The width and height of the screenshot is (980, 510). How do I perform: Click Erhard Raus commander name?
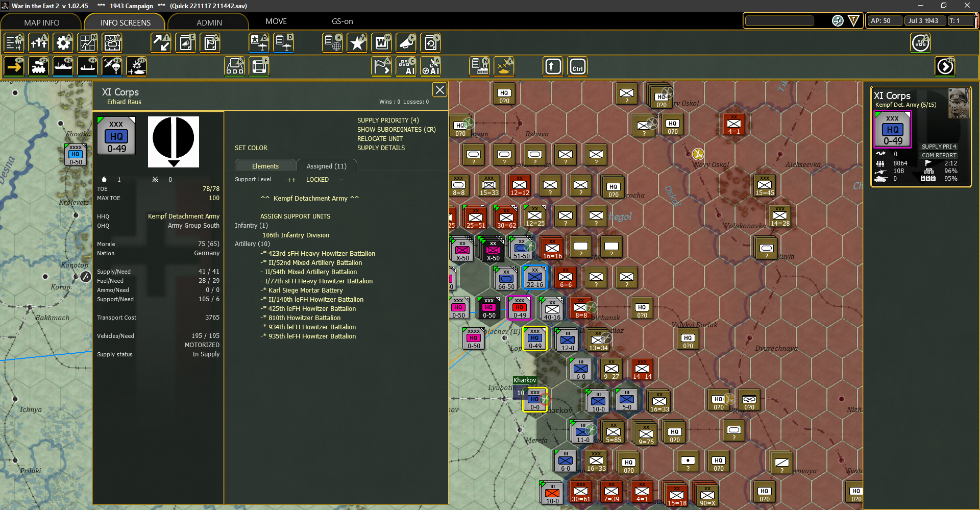tap(124, 102)
